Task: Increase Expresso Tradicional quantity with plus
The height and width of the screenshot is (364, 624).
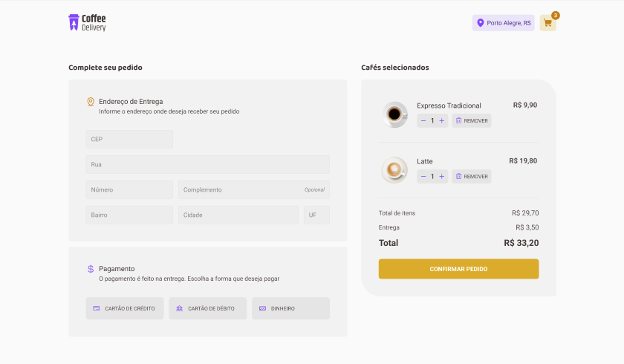Action: pos(442,120)
